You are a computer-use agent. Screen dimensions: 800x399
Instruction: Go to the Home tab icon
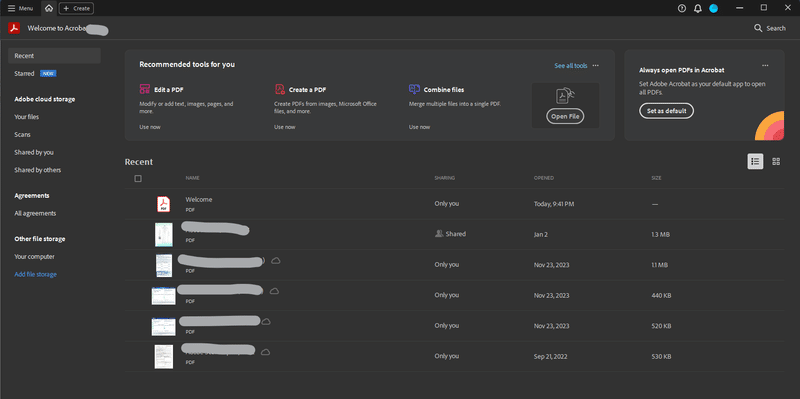tap(48, 8)
